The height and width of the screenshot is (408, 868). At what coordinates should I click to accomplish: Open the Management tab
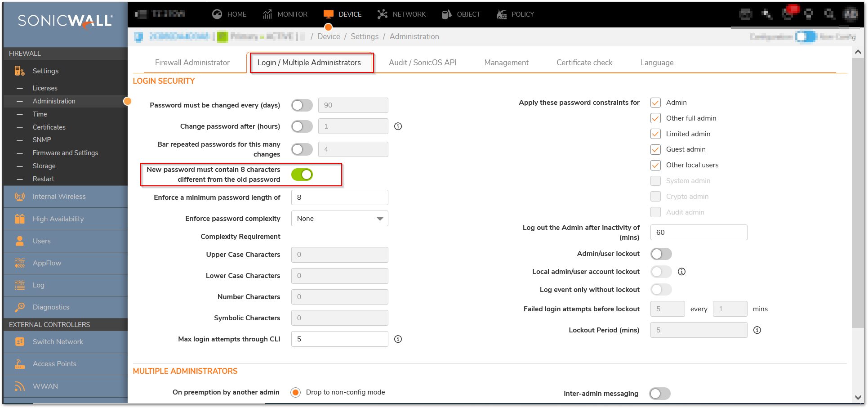[507, 63]
